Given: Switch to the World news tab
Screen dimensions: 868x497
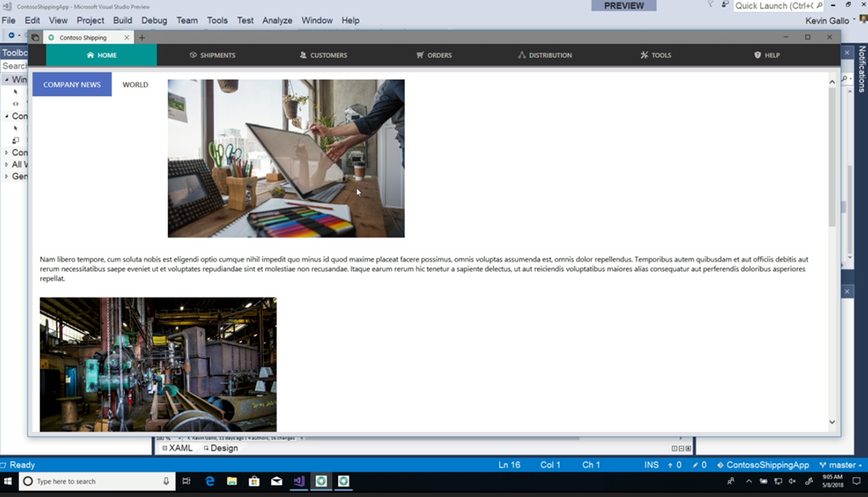Looking at the screenshot, I should point(135,85).
